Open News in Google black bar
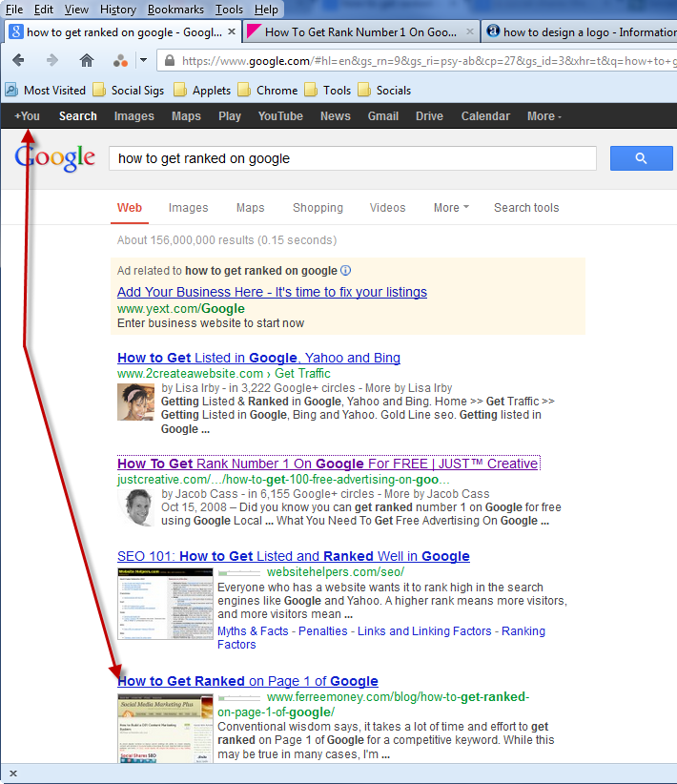 tap(336, 116)
